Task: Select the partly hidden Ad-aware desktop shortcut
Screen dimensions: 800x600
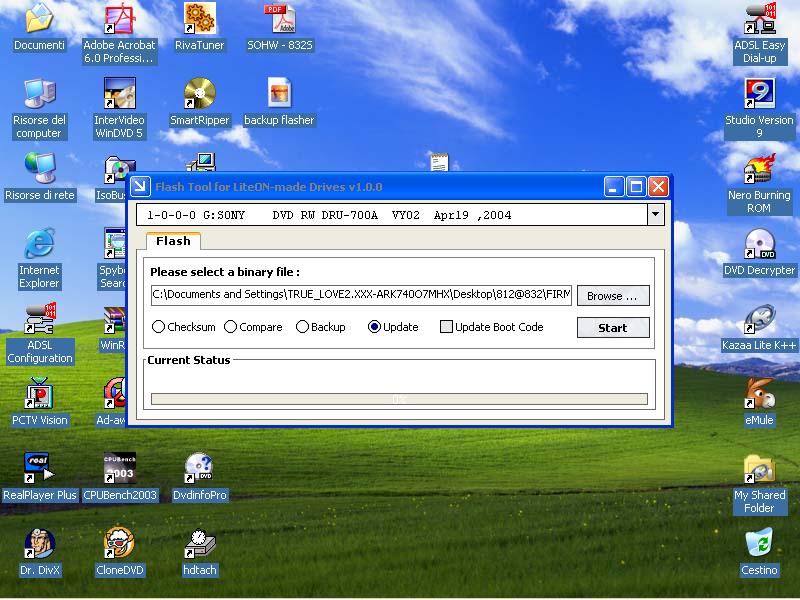Action: click(x=115, y=393)
